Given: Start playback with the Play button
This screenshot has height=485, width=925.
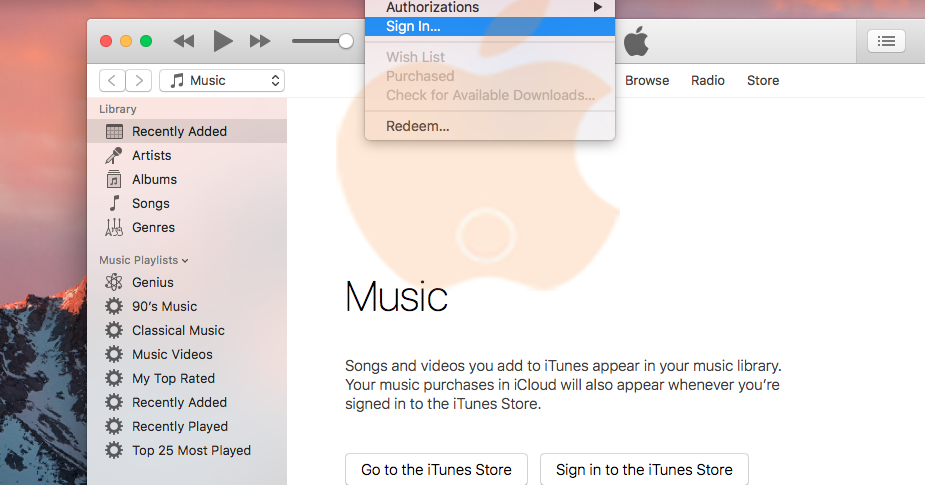Looking at the screenshot, I should click(x=222, y=41).
